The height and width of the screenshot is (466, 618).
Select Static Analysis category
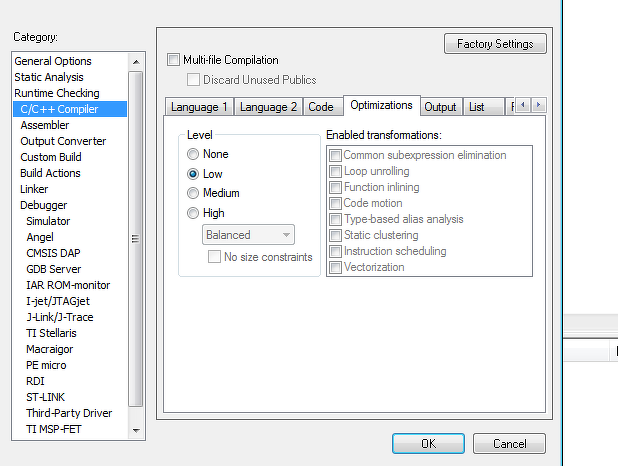tap(49, 77)
